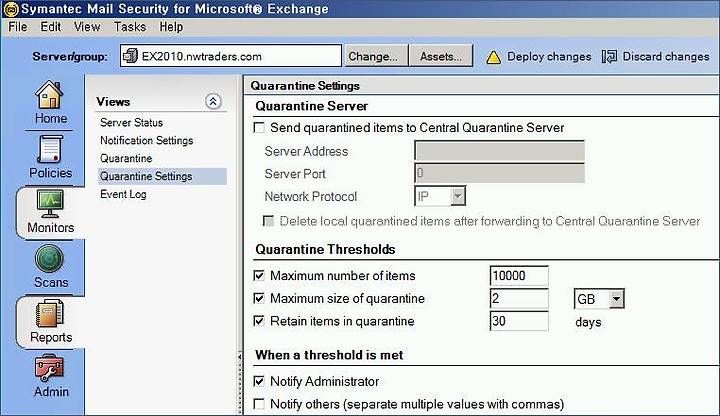The image size is (720, 416).
Task: Uncheck Maximum size of quarantine
Action: (x=259, y=298)
